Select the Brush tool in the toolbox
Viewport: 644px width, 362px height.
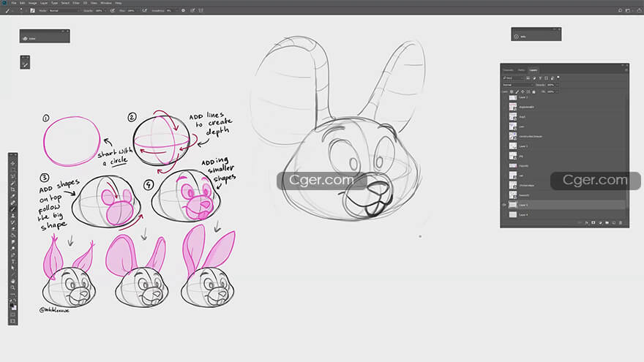(12, 209)
